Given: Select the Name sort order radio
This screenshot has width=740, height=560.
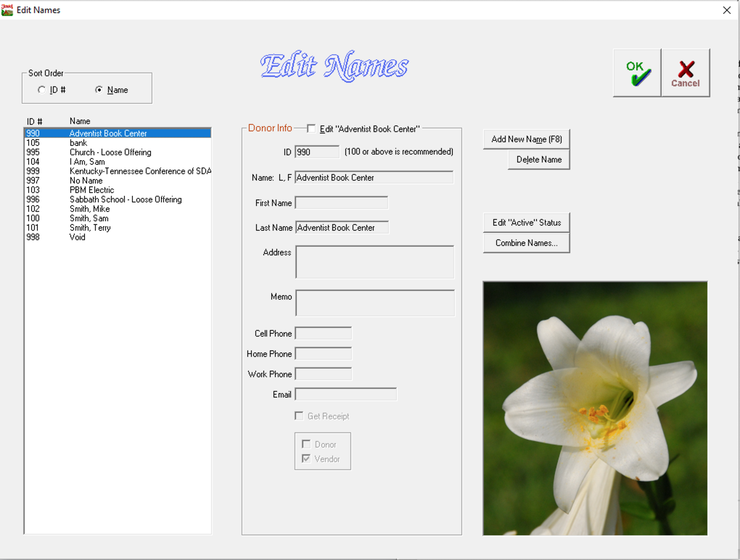Looking at the screenshot, I should pyautogui.click(x=99, y=90).
